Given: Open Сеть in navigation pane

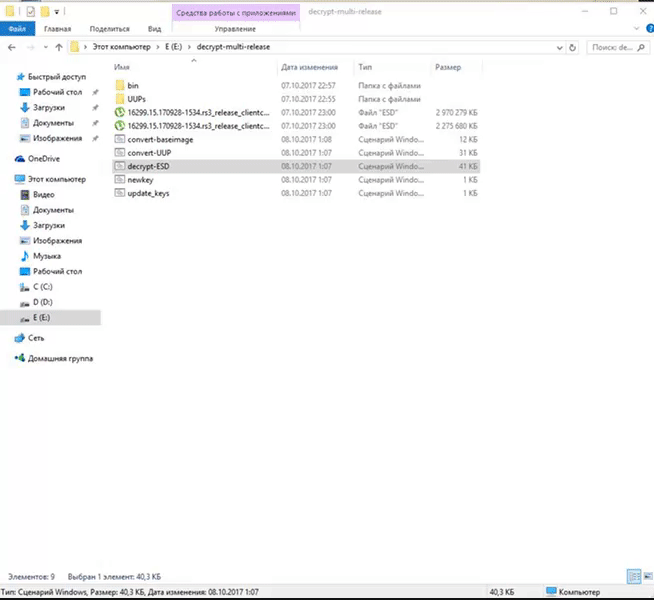Looking at the screenshot, I should click(36, 338).
